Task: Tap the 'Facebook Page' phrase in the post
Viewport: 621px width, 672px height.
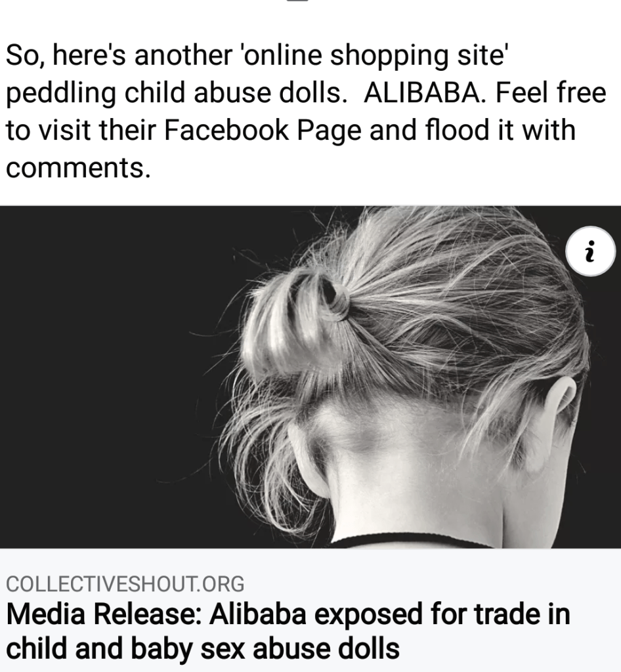Action: click(x=263, y=130)
